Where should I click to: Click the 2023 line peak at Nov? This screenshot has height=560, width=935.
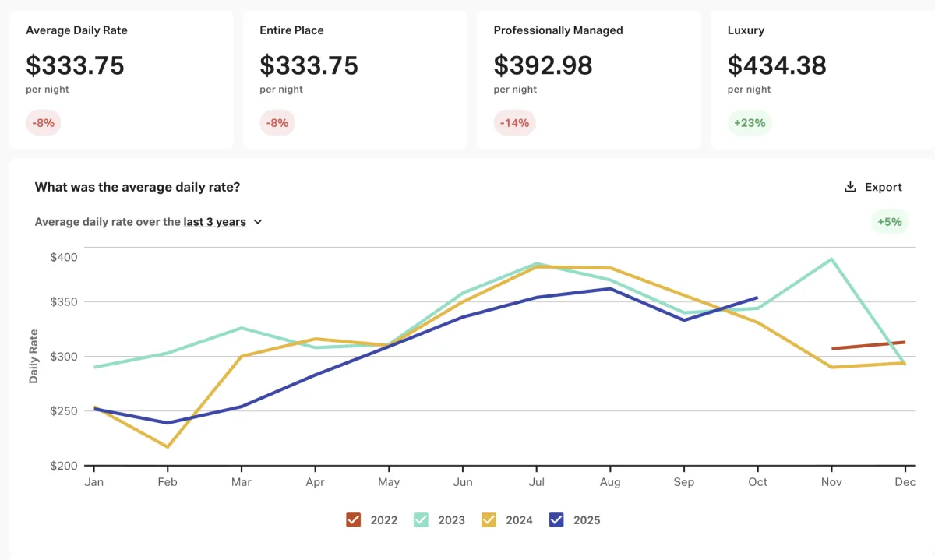pyautogui.click(x=831, y=259)
